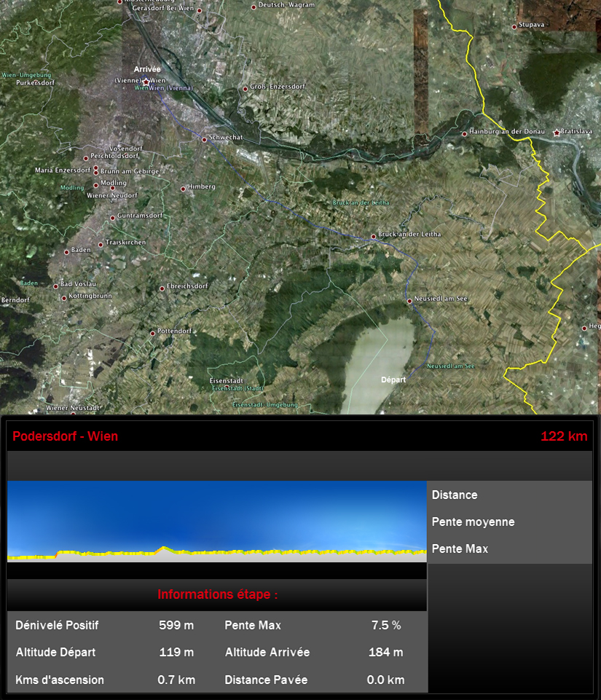
Task: Click the 'Altitude Arrivée' label
Action: (267, 652)
